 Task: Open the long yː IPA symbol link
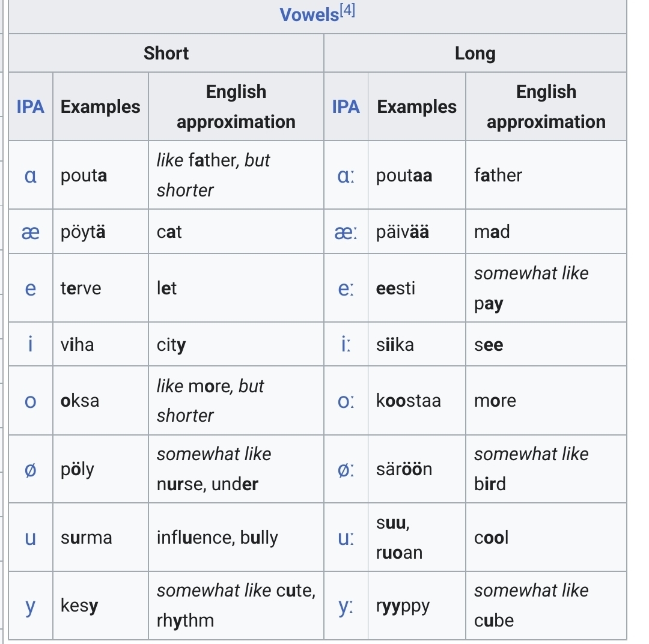[x=346, y=606]
